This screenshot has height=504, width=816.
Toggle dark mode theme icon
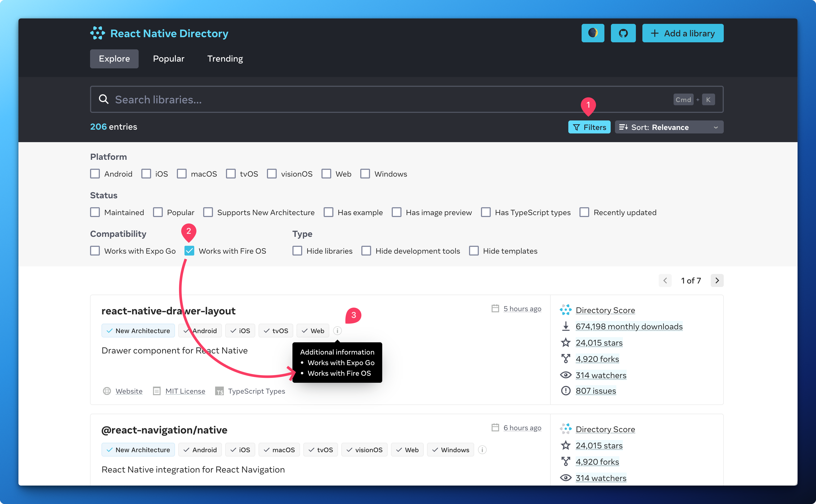point(593,33)
